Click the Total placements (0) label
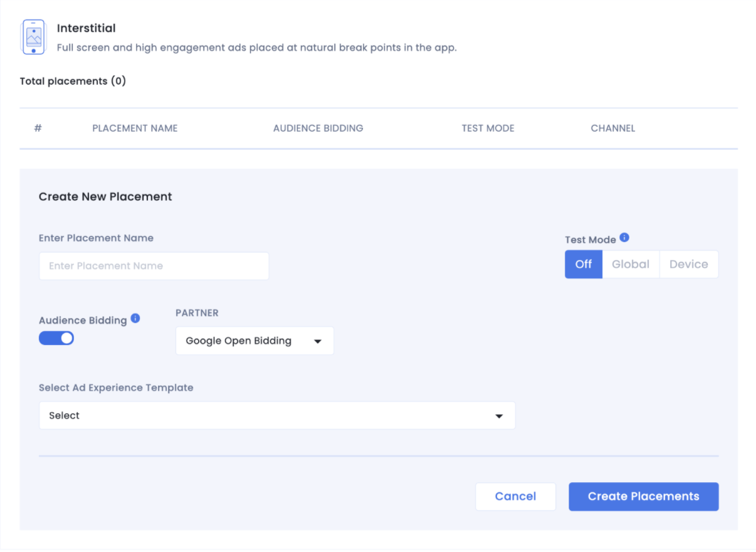The height and width of the screenshot is (552, 756). (x=73, y=81)
